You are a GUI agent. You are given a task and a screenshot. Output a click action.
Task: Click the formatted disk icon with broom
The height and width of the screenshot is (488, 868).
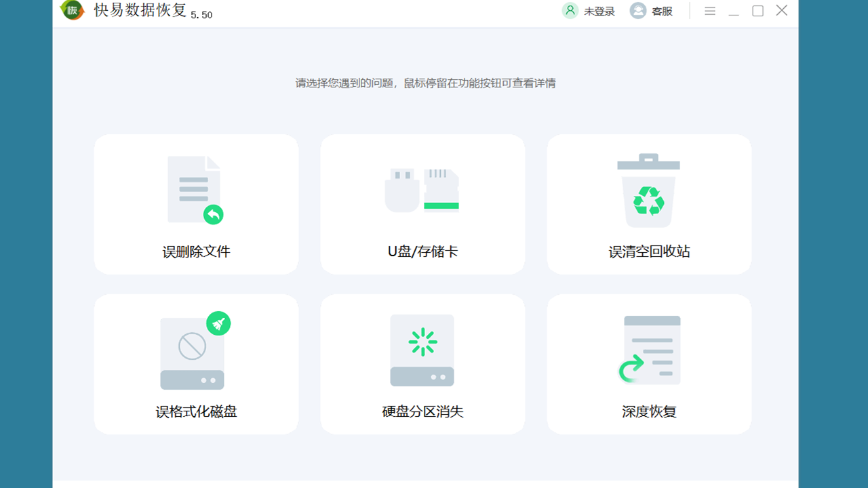pos(195,350)
